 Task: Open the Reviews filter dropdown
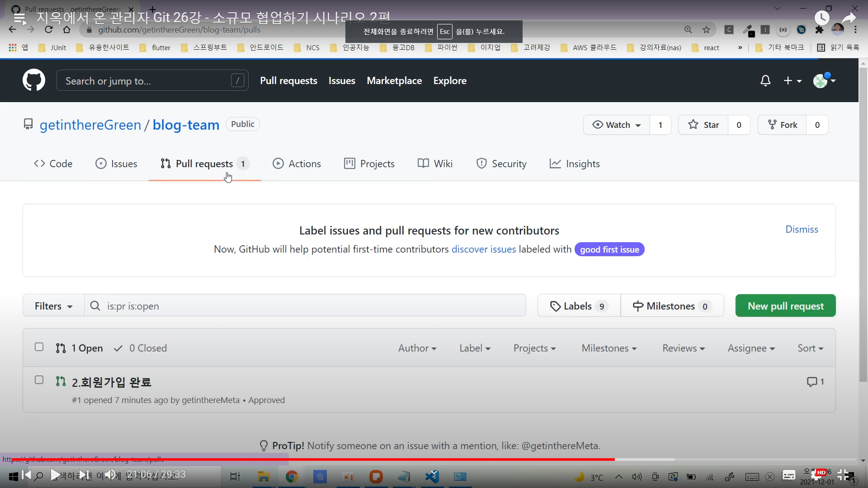[x=684, y=348]
